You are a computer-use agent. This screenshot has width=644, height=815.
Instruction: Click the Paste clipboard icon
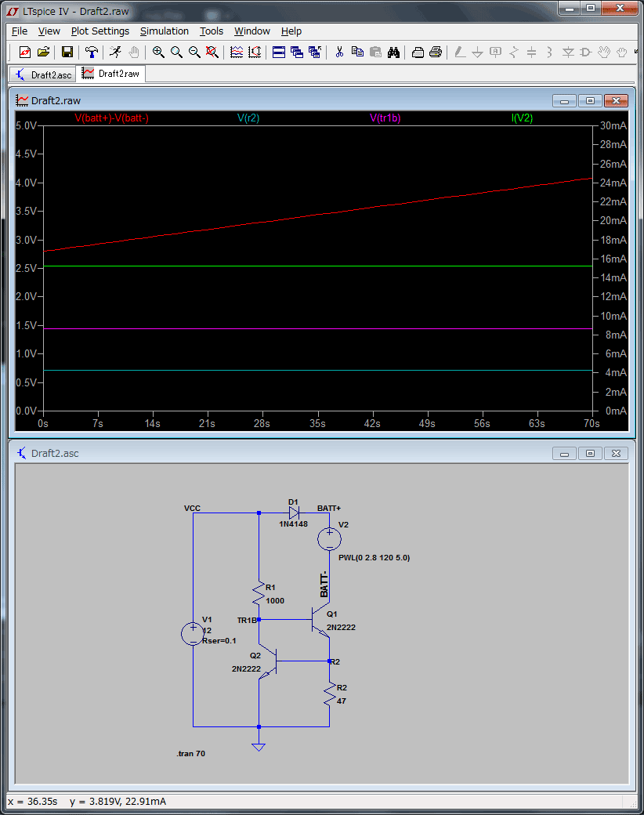(x=375, y=52)
